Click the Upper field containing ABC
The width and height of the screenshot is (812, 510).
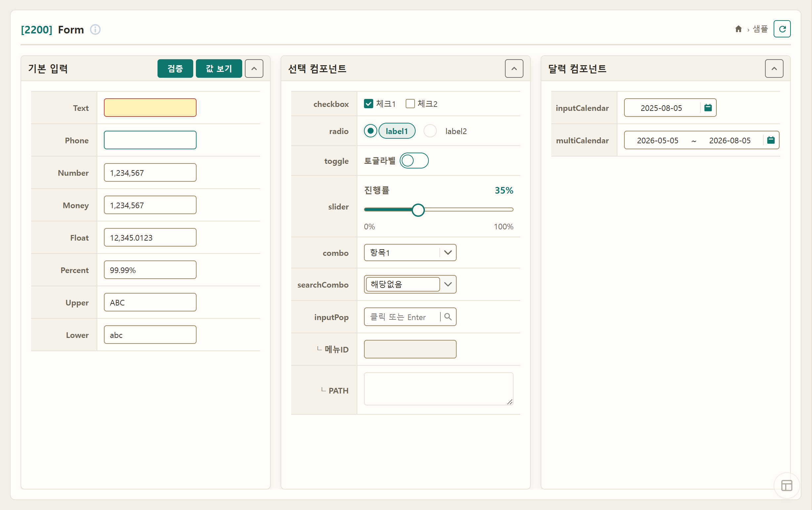tap(150, 302)
